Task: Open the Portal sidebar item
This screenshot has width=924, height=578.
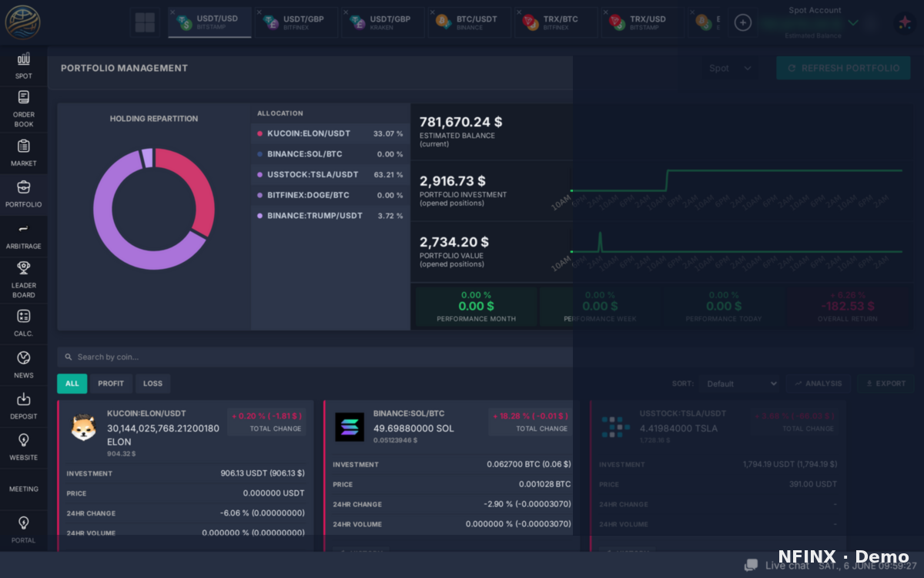Action: pos(23,530)
